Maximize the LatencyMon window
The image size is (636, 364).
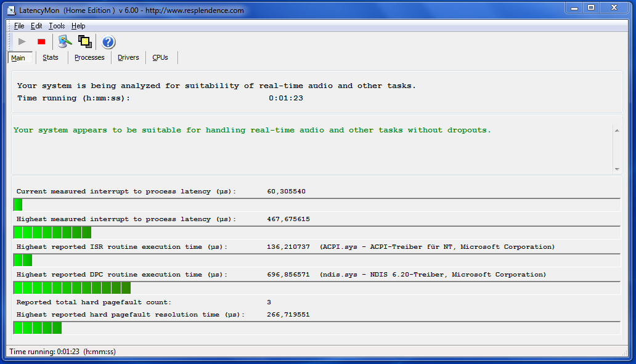tap(591, 8)
